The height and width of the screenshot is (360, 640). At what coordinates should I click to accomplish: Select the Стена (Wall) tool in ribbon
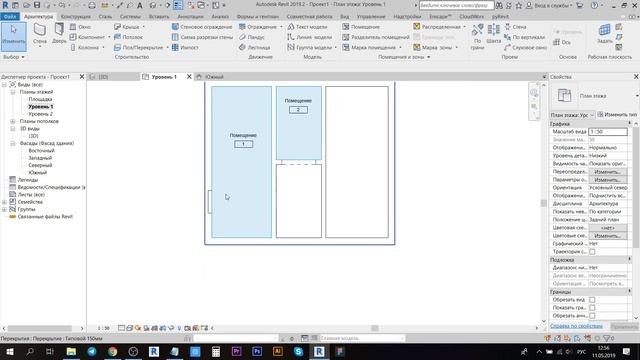coord(40,33)
